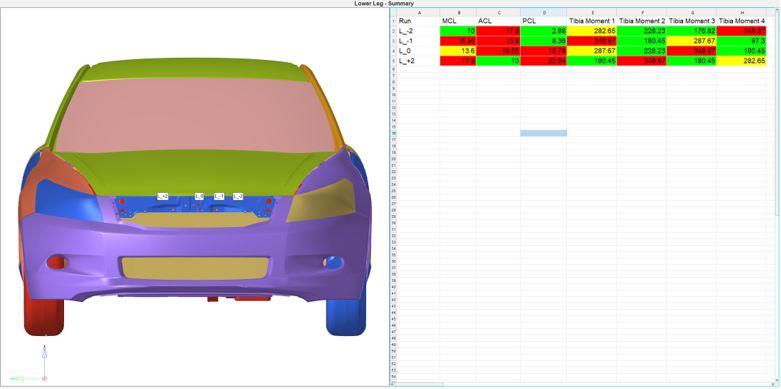781x389 pixels.
Task: Select the red ACL cell showing 17.8
Action: click(x=498, y=31)
